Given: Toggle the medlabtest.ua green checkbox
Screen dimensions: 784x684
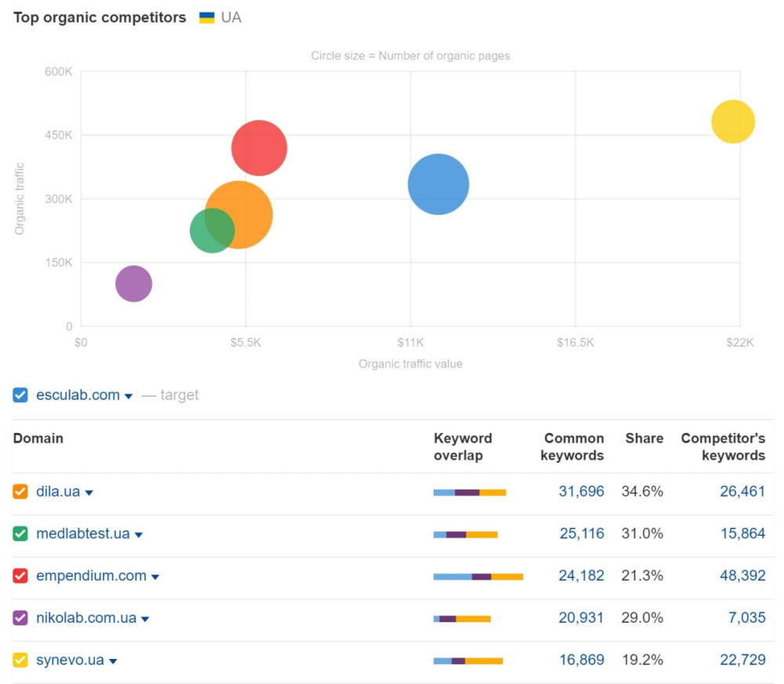Looking at the screenshot, I should 20,533.
